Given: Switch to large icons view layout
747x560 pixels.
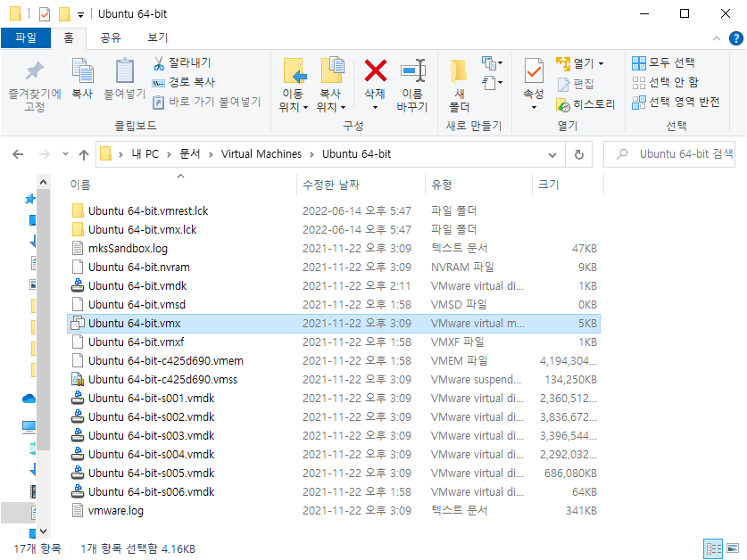Looking at the screenshot, I should [x=733, y=548].
